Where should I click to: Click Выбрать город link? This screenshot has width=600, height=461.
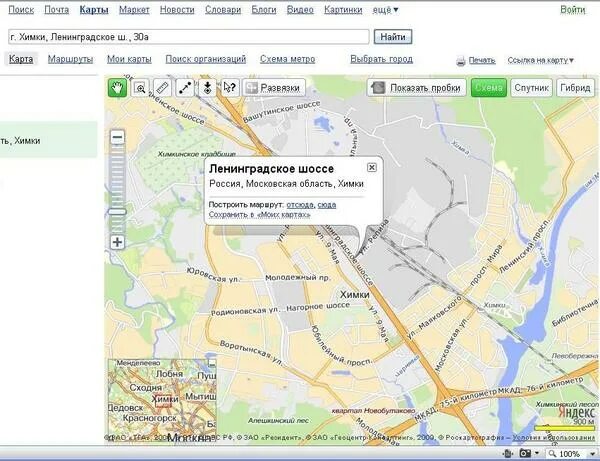tap(382, 59)
